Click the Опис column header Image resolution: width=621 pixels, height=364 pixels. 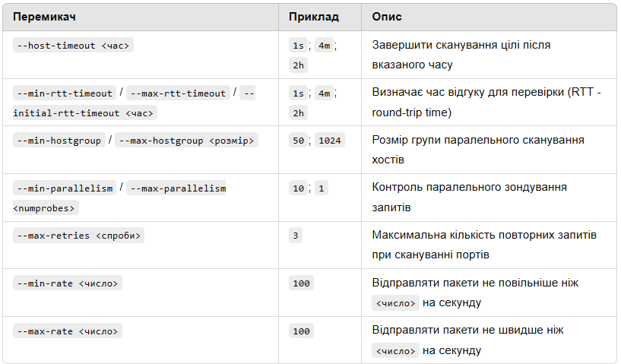click(387, 16)
